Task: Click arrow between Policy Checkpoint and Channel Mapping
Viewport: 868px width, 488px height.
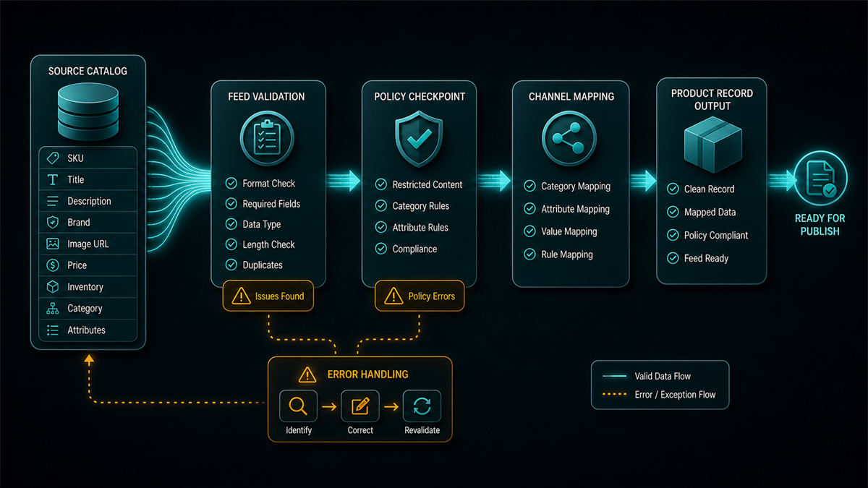Action: (x=495, y=180)
